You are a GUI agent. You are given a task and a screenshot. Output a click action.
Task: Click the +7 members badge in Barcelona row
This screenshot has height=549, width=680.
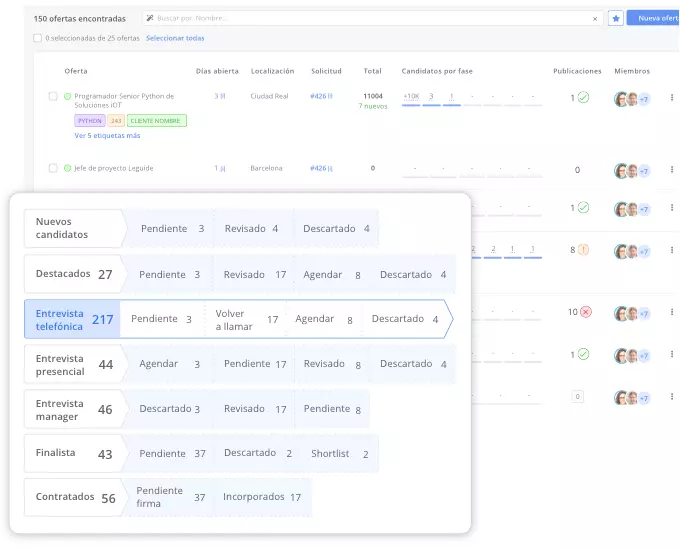coord(644,171)
